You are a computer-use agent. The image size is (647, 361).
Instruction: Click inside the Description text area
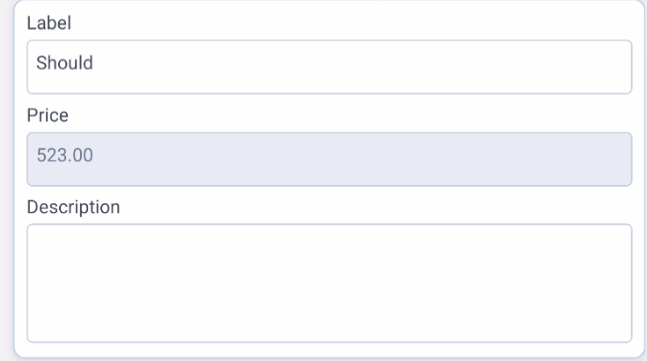pyautogui.click(x=329, y=283)
